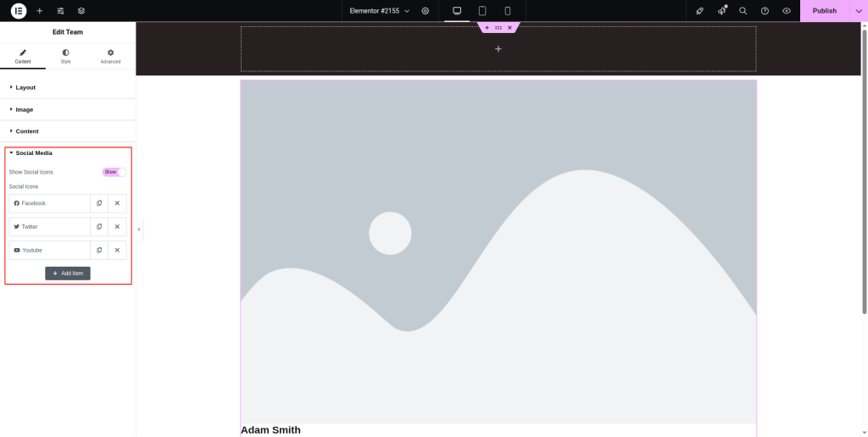868x437 pixels.
Task: Open document dropdown Elementor #2155
Action: tap(379, 10)
